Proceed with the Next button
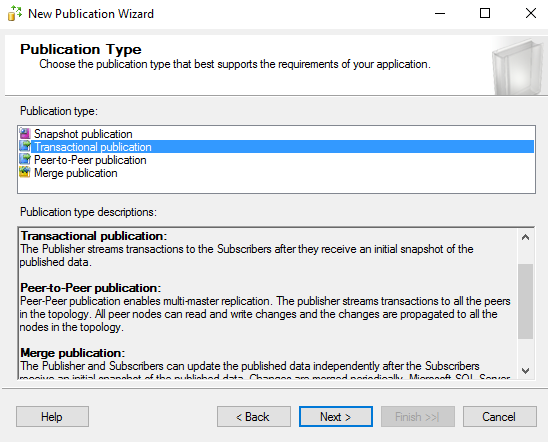 [336, 416]
